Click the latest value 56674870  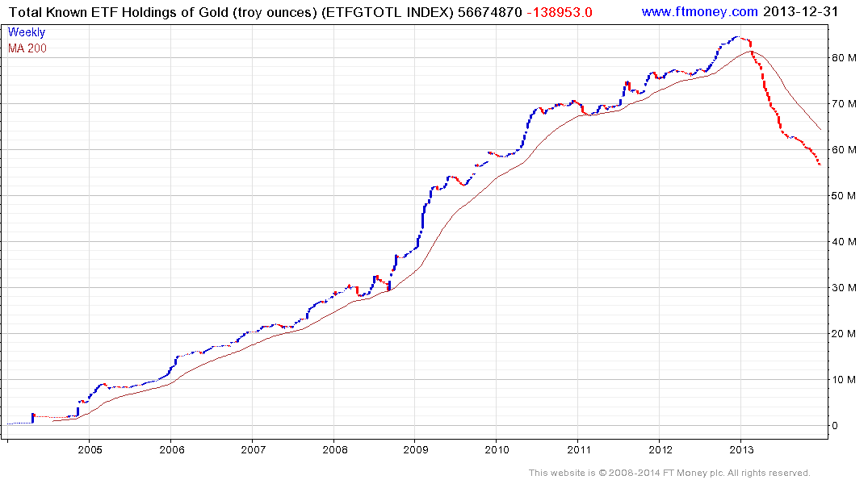pos(489,12)
